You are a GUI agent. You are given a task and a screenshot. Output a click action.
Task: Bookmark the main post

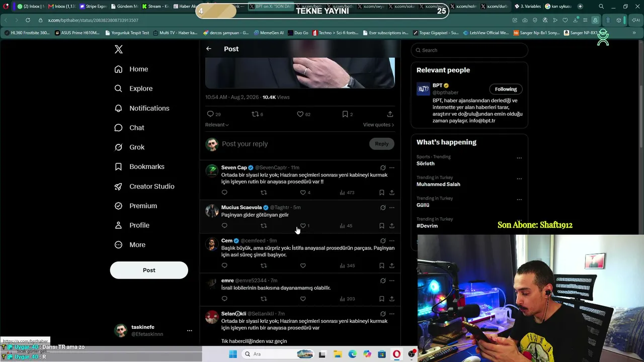(345, 114)
